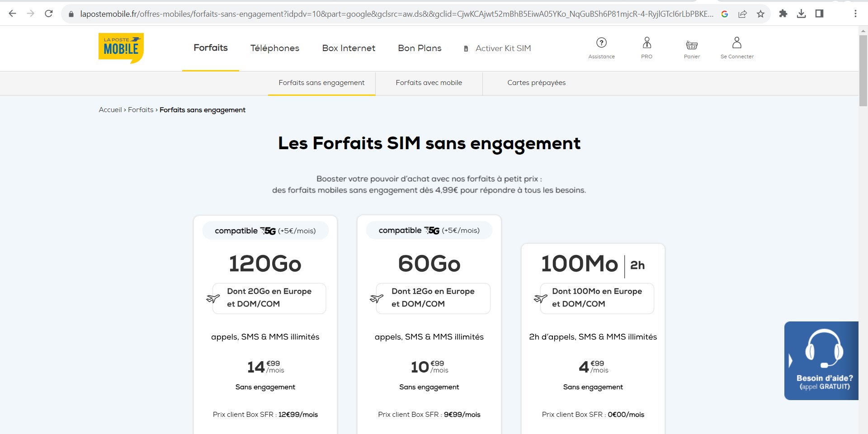The height and width of the screenshot is (434, 868).
Task: Open the browser extensions puzzle icon
Action: click(x=783, y=14)
